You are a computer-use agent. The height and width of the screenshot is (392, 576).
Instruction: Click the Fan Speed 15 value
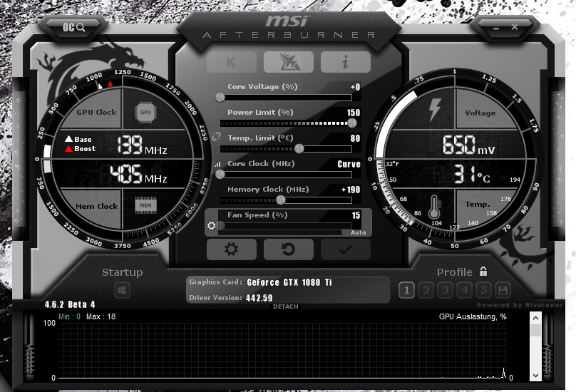(356, 215)
